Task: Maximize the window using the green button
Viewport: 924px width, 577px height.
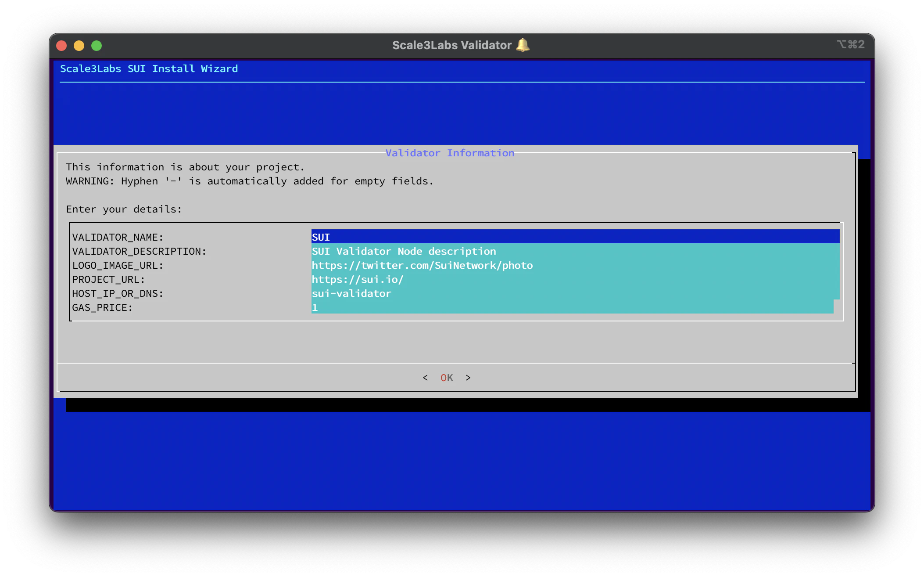Action: (x=97, y=46)
